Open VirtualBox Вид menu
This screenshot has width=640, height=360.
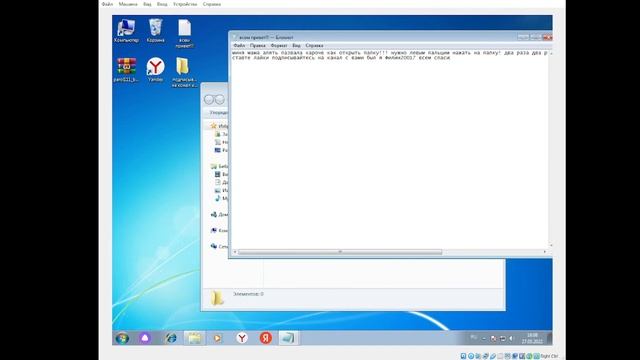click(147, 4)
